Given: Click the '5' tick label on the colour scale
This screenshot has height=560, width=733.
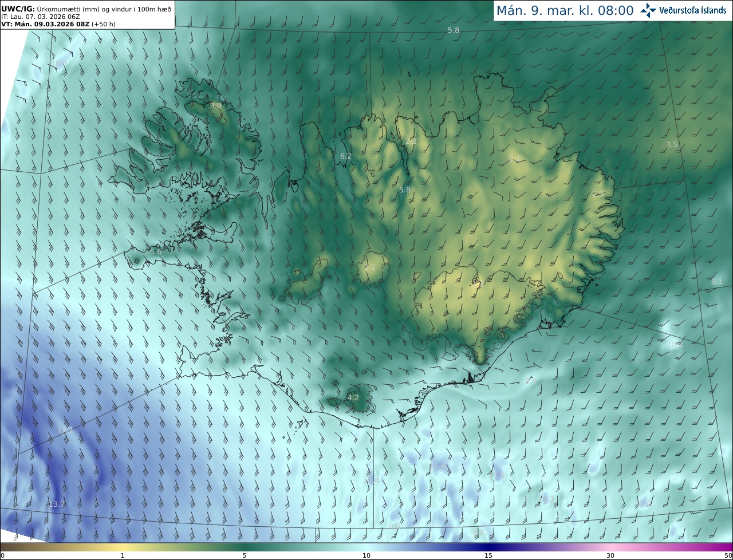Looking at the screenshot, I should pos(245,555).
